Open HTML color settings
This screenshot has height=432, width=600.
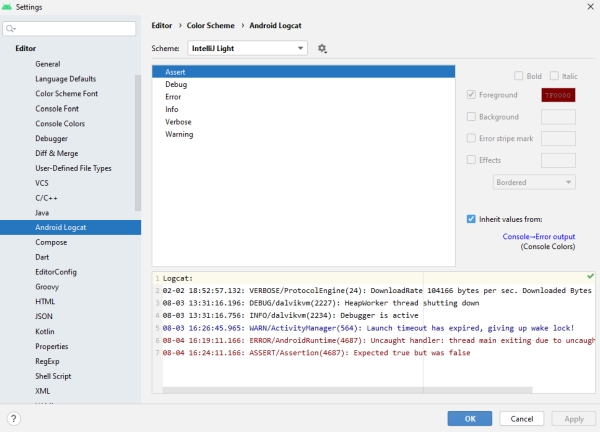45,302
